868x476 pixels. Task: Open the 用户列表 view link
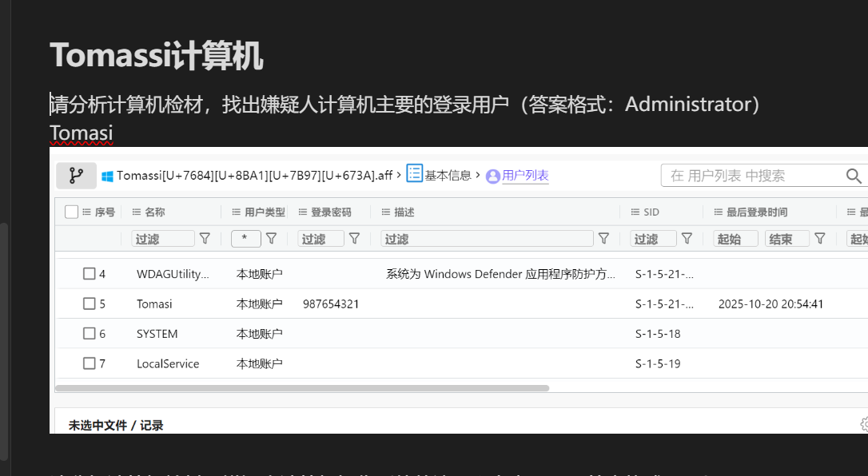pyautogui.click(x=526, y=176)
